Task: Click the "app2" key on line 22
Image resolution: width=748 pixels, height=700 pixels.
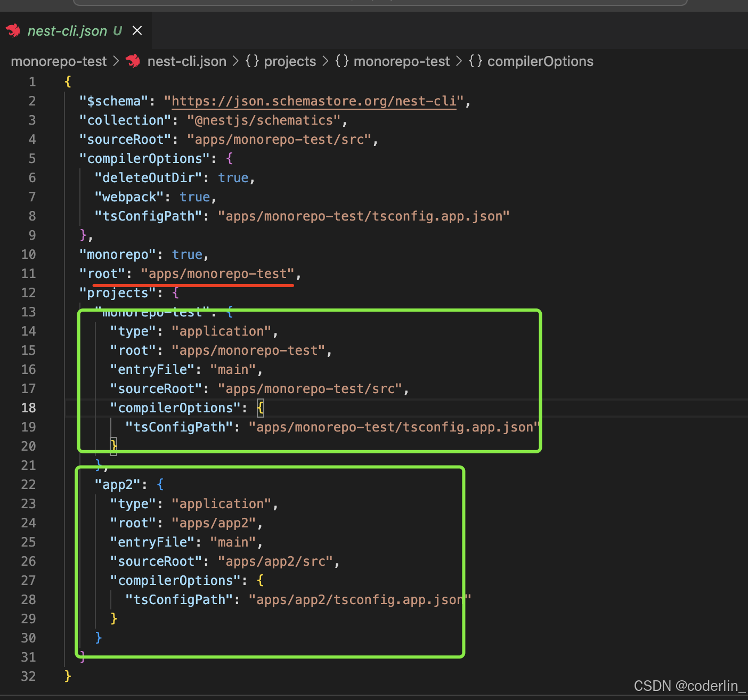Action: (x=117, y=485)
